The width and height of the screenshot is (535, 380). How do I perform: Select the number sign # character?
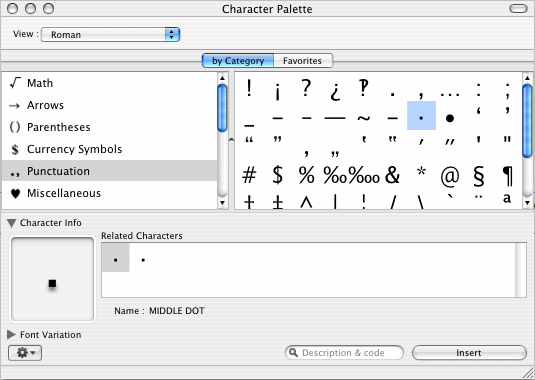click(249, 175)
